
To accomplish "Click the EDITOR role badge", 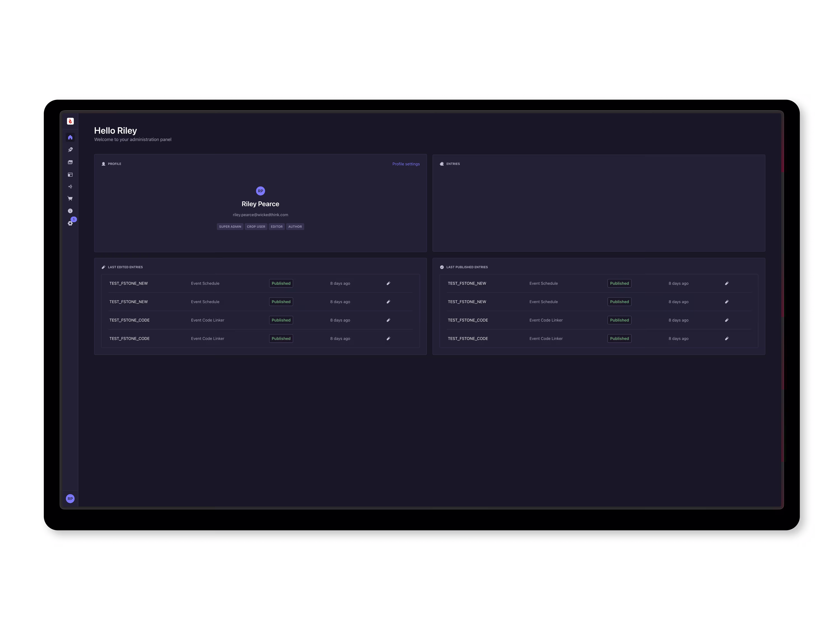I will pos(276,227).
